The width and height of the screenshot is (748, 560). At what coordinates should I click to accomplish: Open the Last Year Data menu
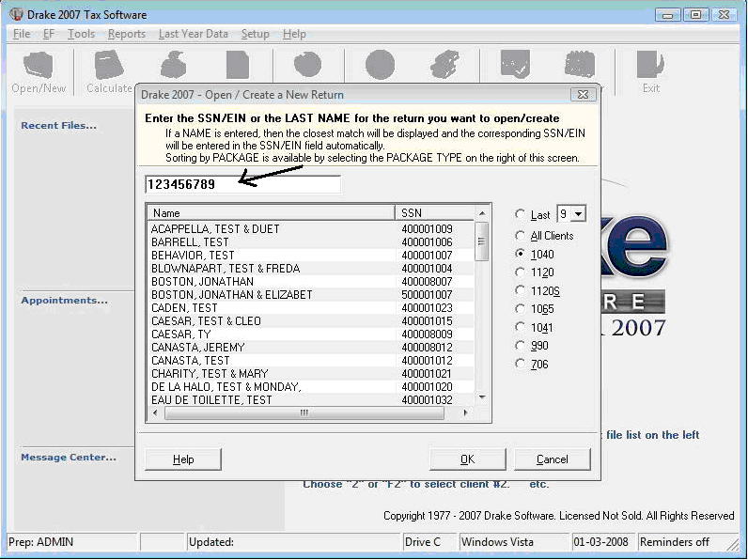(x=194, y=34)
